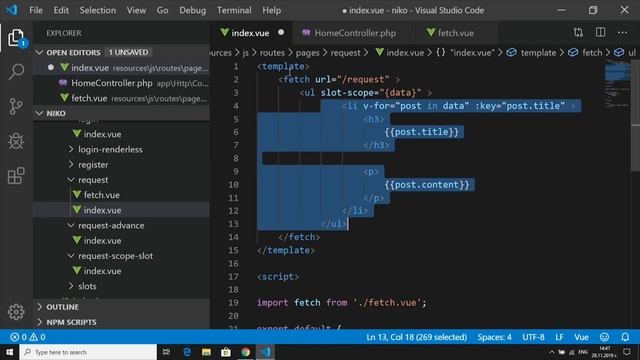Viewport: 640px width, 360px height.
Task: Click the feedback smiley in status bar
Action: click(x=604, y=337)
